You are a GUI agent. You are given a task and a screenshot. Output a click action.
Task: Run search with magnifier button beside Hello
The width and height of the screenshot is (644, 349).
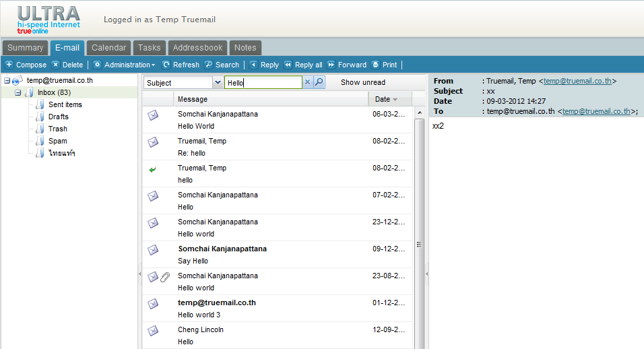point(319,82)
